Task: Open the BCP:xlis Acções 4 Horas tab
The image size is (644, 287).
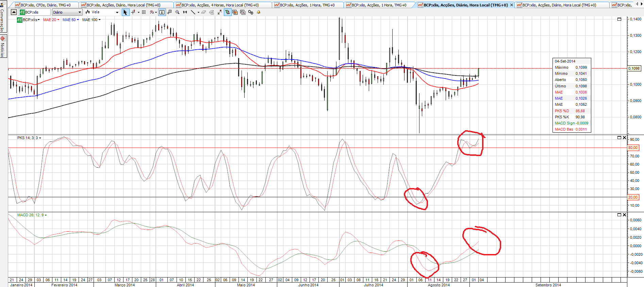Action: [220, 5]
